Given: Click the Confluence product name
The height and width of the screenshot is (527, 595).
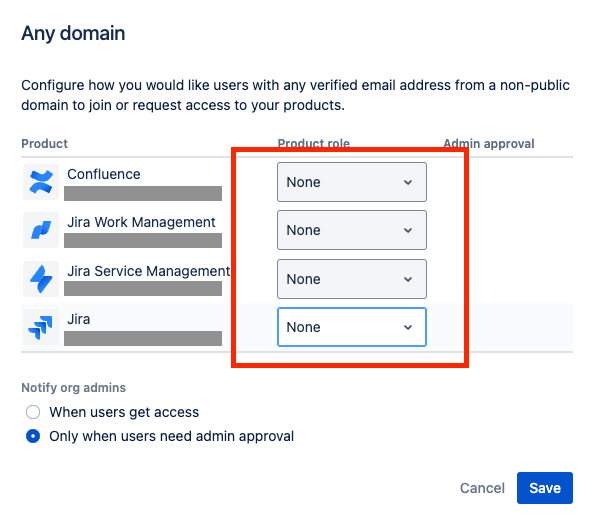Looking at the screenshot, I should point(104,174).
